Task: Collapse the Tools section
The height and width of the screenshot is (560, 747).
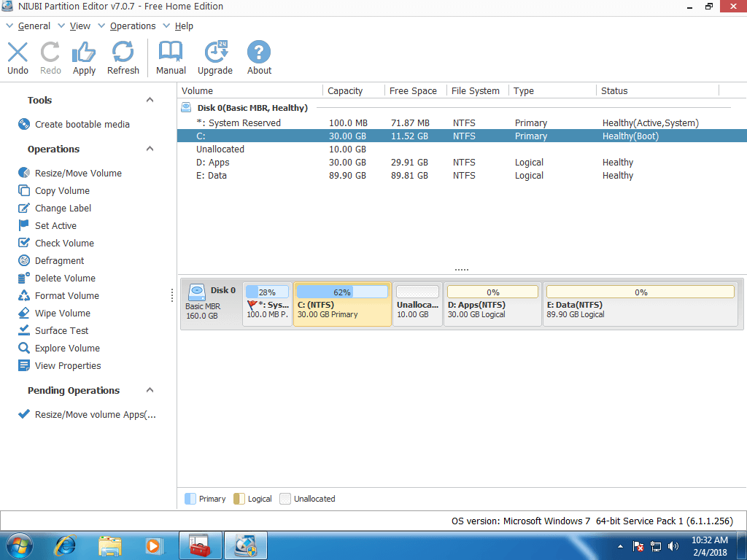Action: pos(150,100)
